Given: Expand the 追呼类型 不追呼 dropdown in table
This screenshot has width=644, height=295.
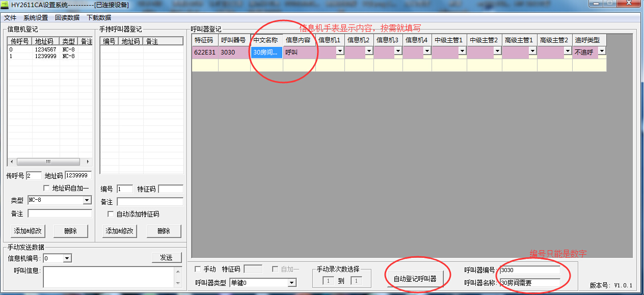Looking at the screenshot, I should pos(601,51).
